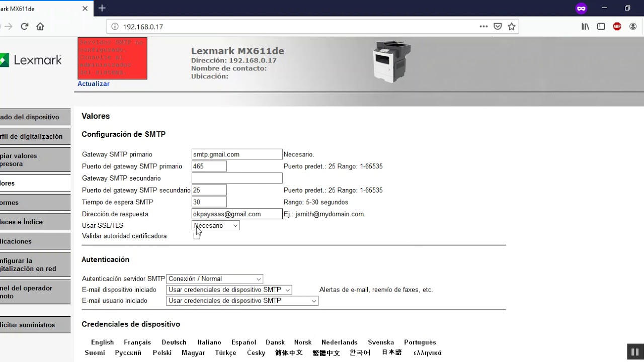
Task: Switch language to Türkçe
Action: [x=226, y=353]
